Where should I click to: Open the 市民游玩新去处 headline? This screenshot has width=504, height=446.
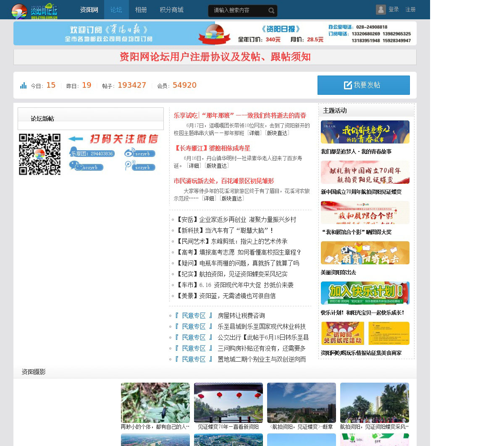click(x=224, y=181)
